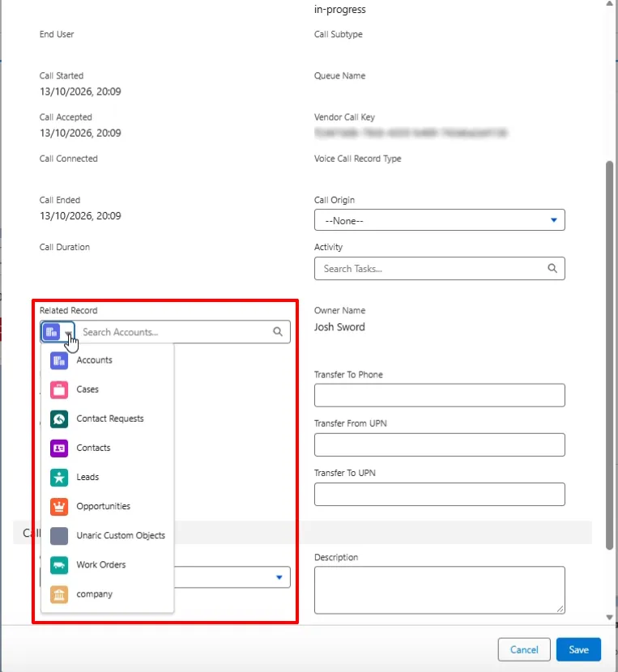Click the Owner Name label

(x=339, y=310)
